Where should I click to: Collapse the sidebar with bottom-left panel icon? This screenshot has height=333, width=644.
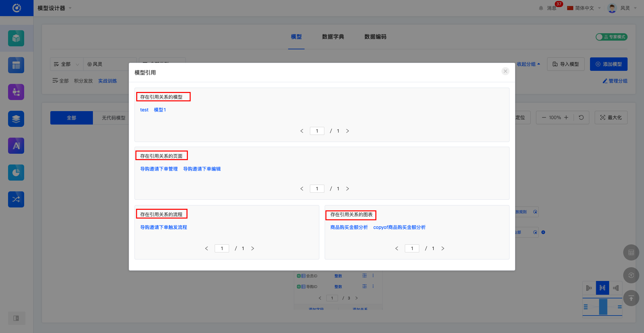(x=16, y=318)
